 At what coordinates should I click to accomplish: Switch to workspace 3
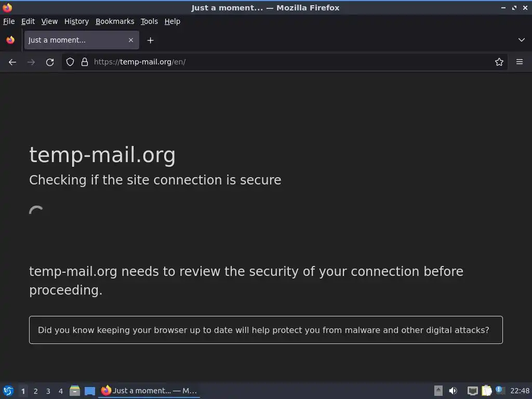click(x=48, y=391)
